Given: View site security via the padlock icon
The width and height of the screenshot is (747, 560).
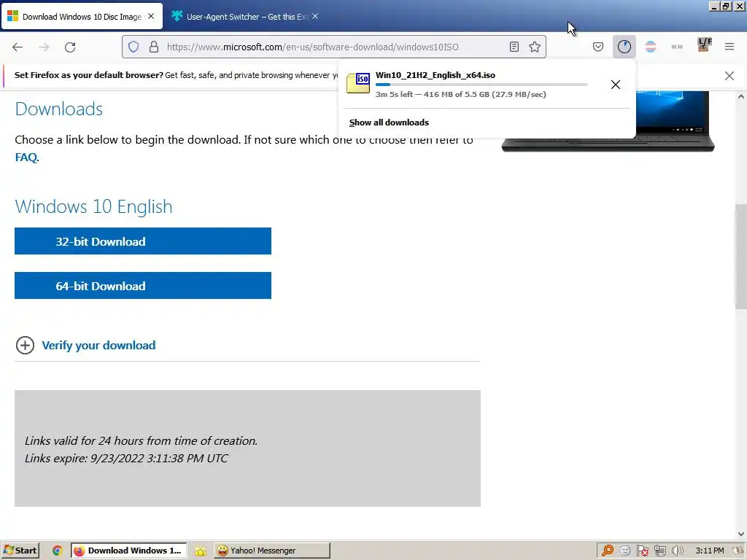Looking at the screenshot, I should tap(154, 47).
